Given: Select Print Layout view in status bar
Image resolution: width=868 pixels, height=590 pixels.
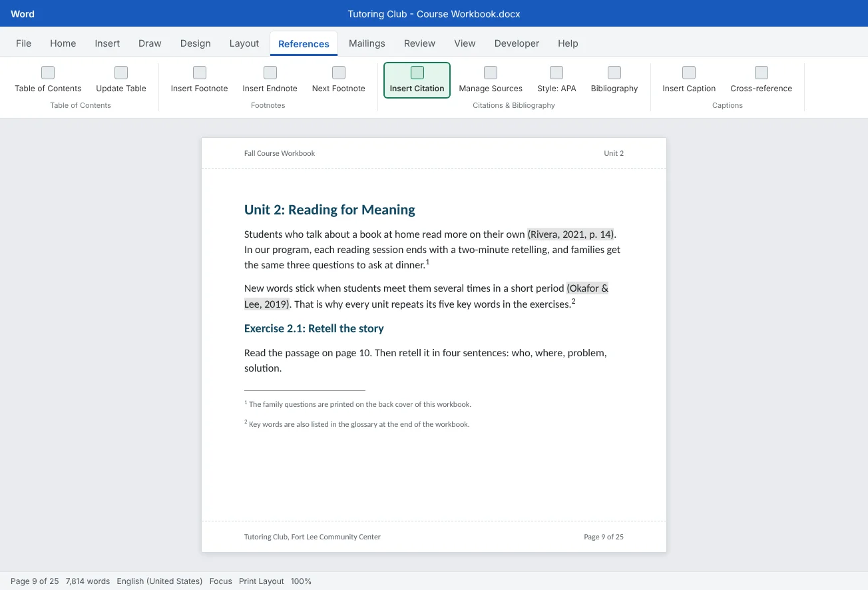Looking at the screenshot, I should pos(262,581).
